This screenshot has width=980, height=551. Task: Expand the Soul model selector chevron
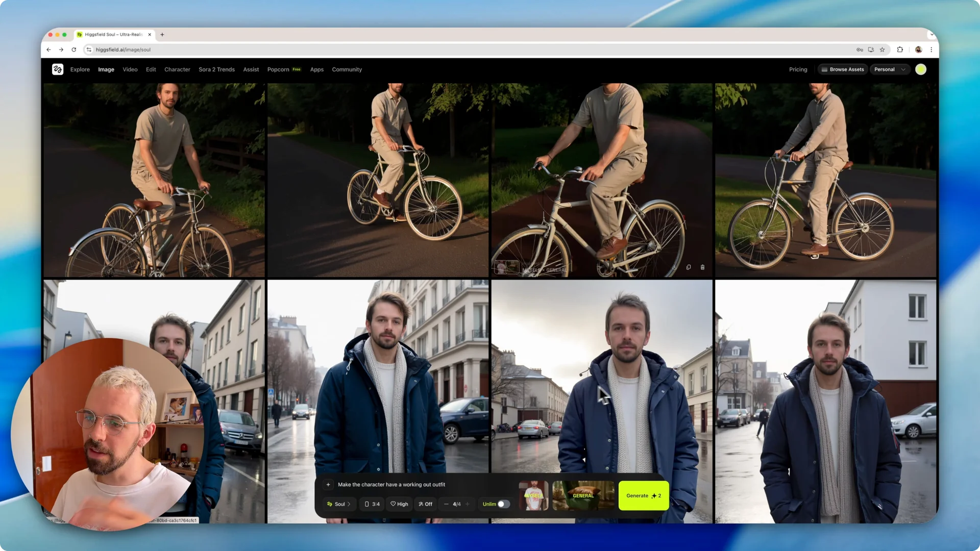point(349,504)
